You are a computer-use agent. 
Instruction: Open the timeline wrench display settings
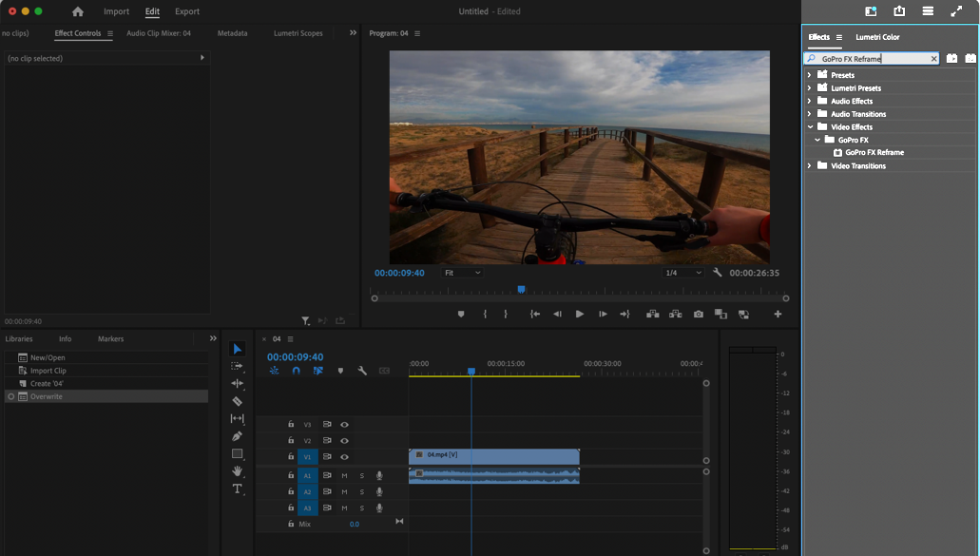(362, 371)
